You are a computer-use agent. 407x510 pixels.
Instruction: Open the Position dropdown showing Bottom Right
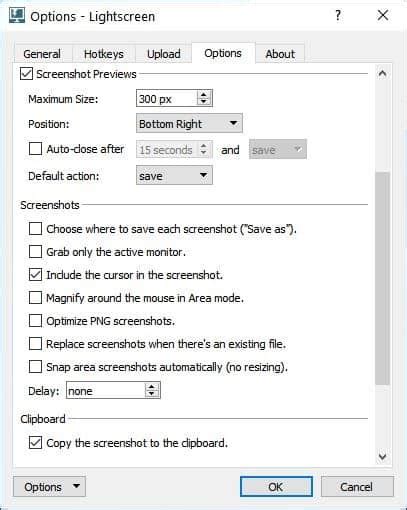tap(189, 124)
